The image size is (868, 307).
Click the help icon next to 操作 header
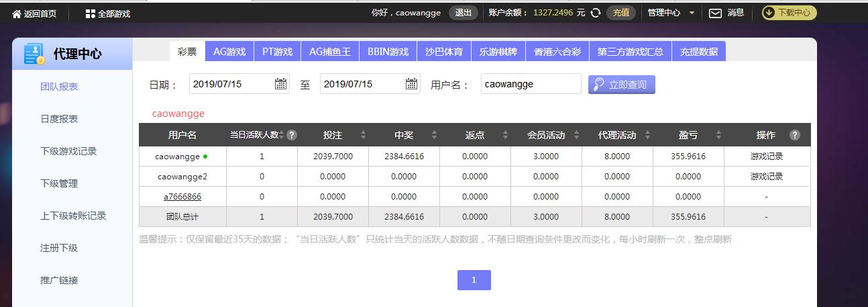(x=795, y=135)
